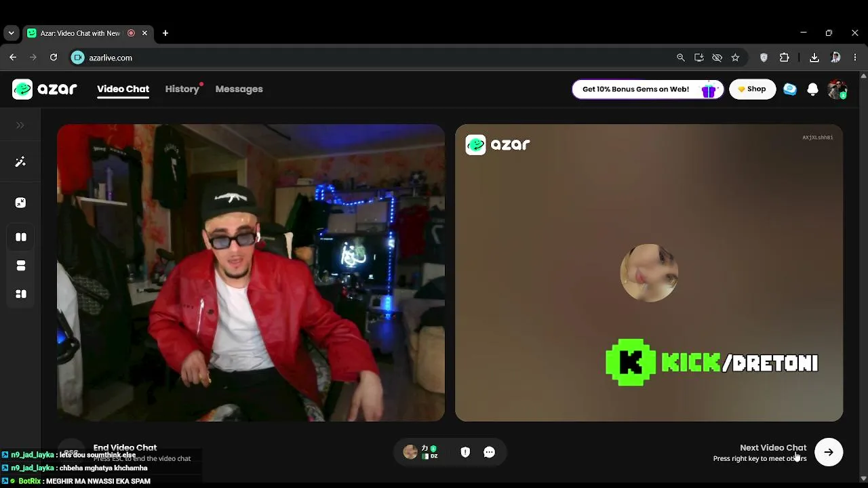The width and height of the screenshot is (868, 488).
Task: Open the browser zoom control icon
Action: point(681,58)
